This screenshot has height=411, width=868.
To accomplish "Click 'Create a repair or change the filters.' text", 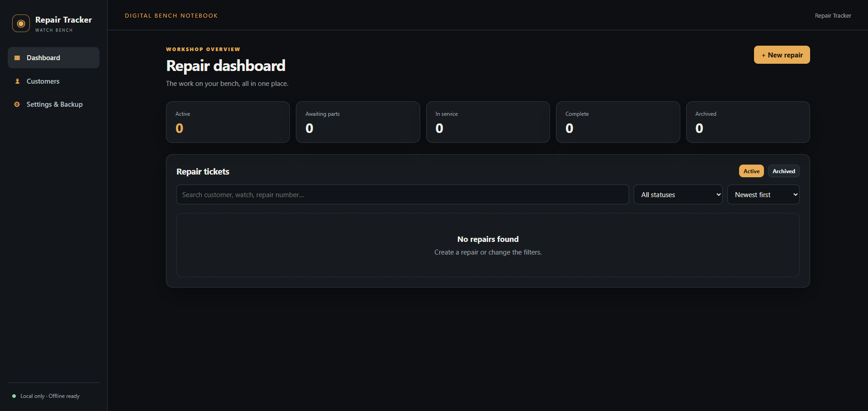I will coord(488,252).
